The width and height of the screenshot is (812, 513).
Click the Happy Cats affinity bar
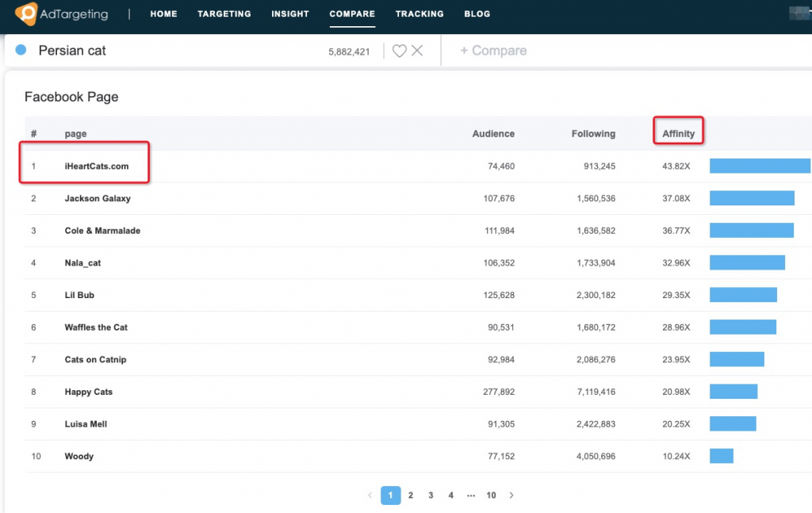point(733,392)
